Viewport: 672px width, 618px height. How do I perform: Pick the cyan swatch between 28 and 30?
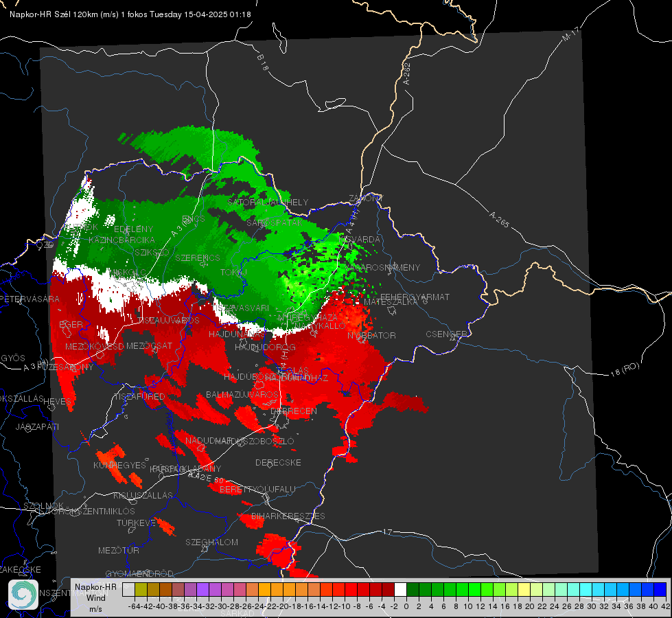tap(586, 590)
